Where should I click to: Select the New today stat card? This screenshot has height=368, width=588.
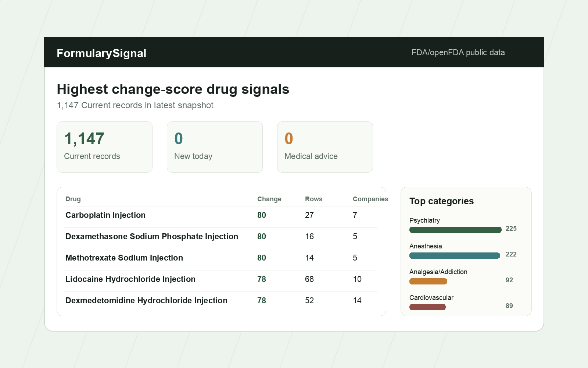[215, 147]
